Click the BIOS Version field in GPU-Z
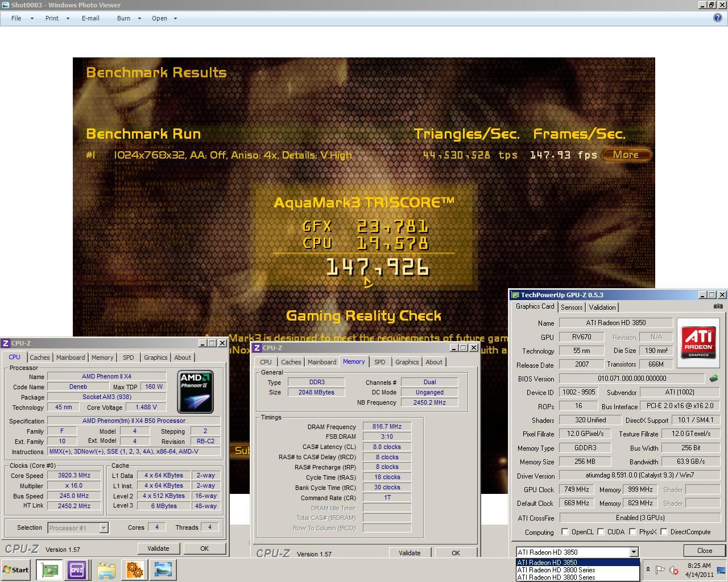 coord(631,379)
